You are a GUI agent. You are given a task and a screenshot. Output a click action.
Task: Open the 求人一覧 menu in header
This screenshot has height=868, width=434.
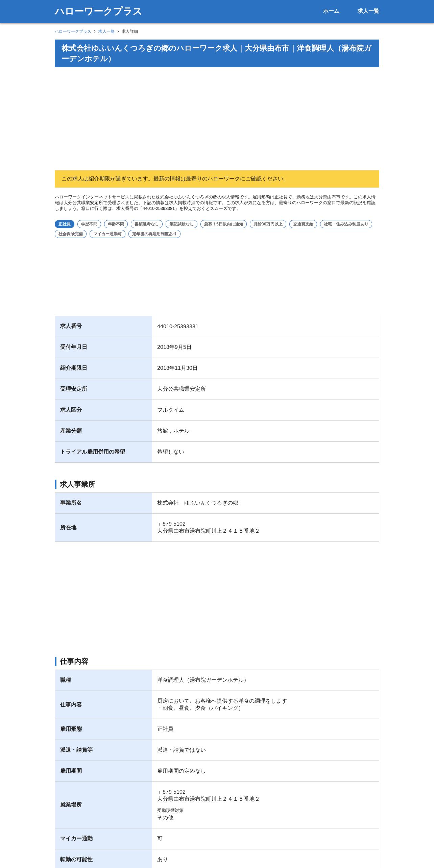tap(368, 11)
